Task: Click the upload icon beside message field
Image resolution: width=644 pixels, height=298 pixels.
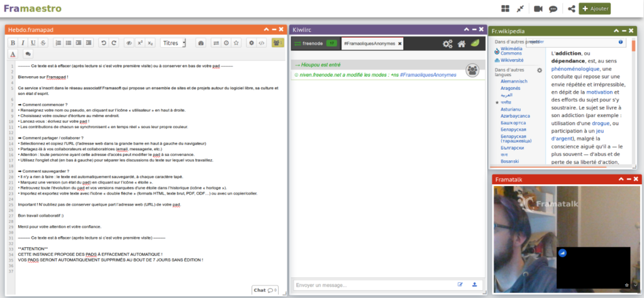Action: coord(475,284)
